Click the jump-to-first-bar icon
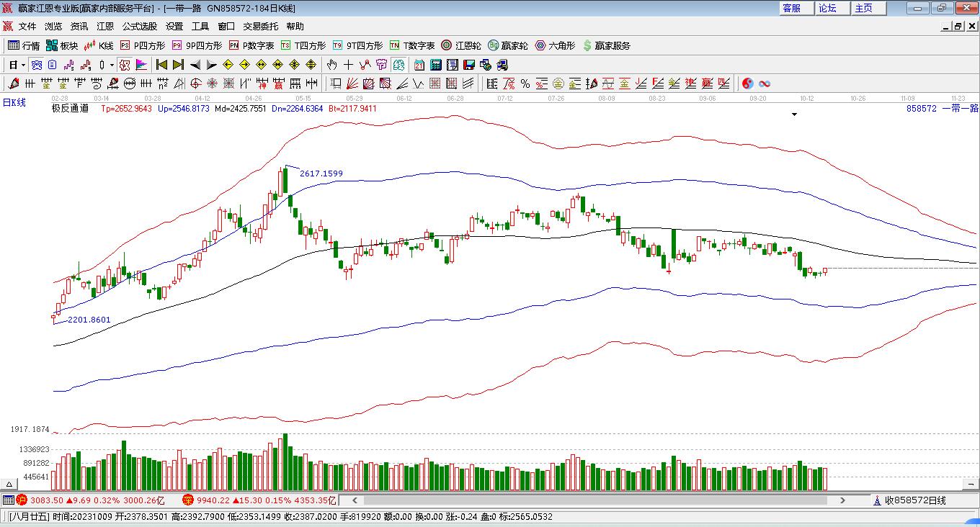Image resolution: width=980 pixels, height=527 pixels. coord(162,65)
